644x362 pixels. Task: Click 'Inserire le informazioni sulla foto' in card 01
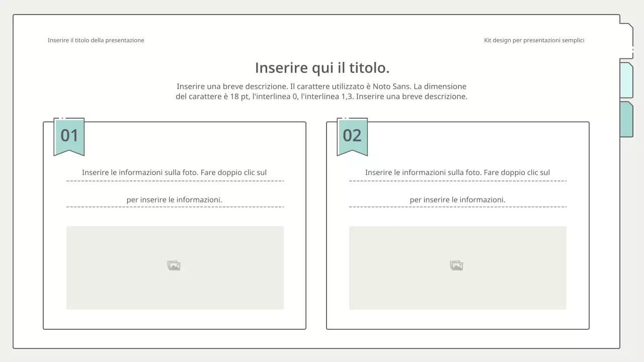(x=174, y=172)
